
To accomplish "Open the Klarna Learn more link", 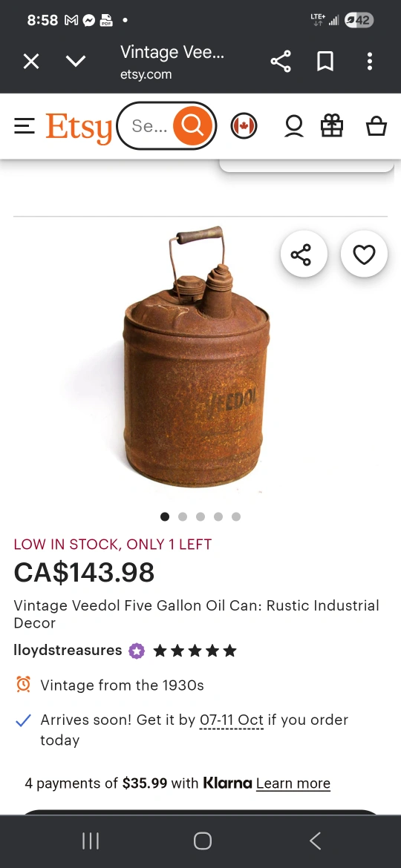I will click(293, 783).
